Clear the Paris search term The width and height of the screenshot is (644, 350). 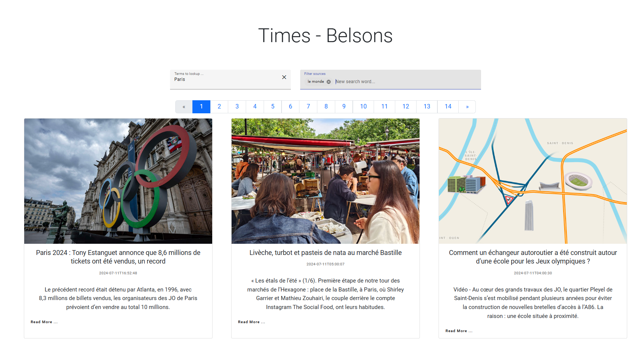(x=284, y=77)
